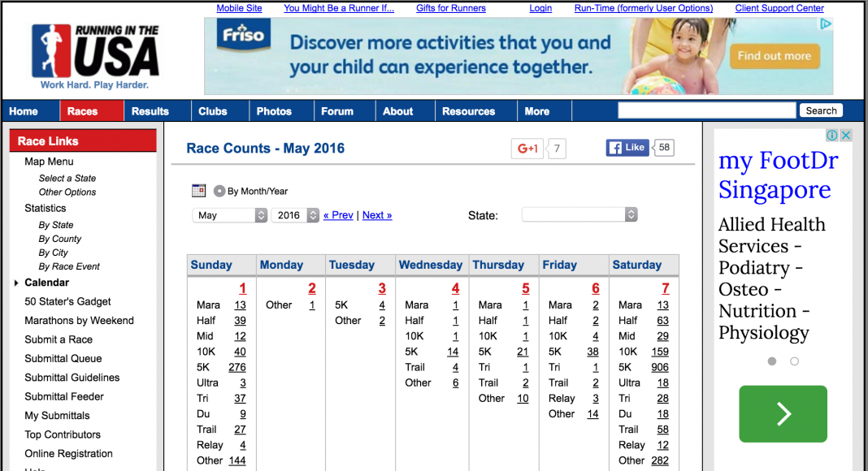The image size is (868, 471).
Task: Click the Facebook Like button
Action: tap(627, 148)
